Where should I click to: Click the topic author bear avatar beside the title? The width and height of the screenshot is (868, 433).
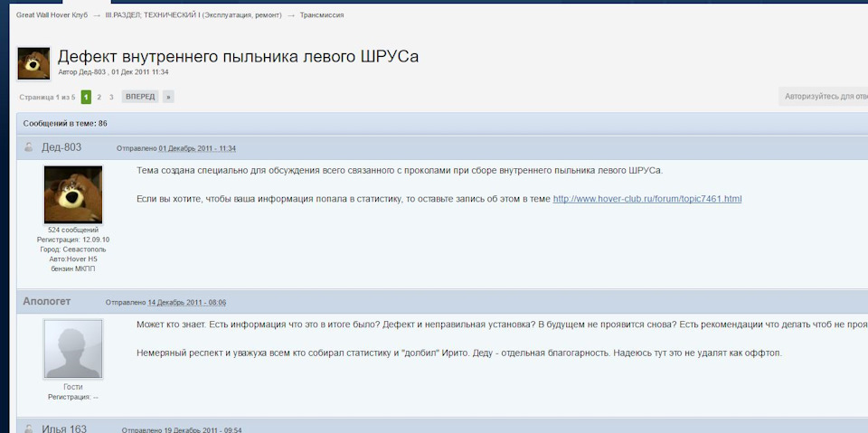coord(33,63)
